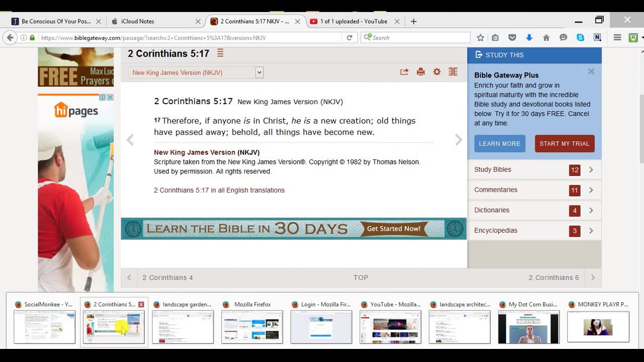Save page to Pocket
644x362 pixels.
[512, 38]
